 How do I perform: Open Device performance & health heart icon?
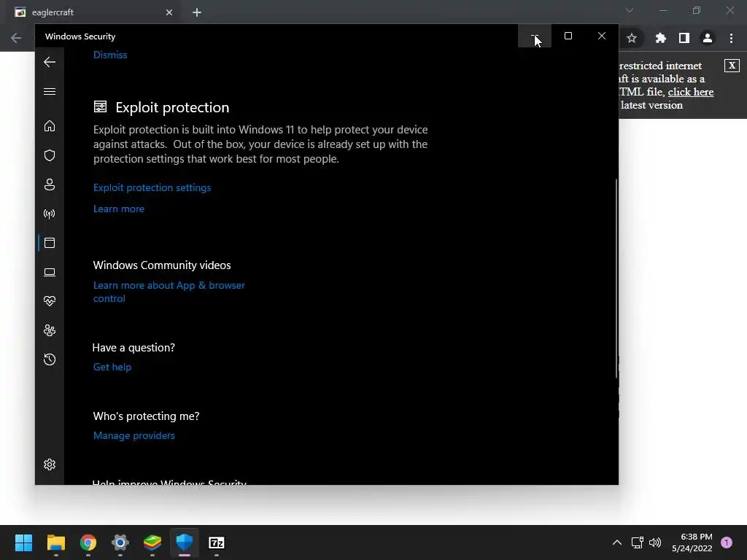coord(50,301)
